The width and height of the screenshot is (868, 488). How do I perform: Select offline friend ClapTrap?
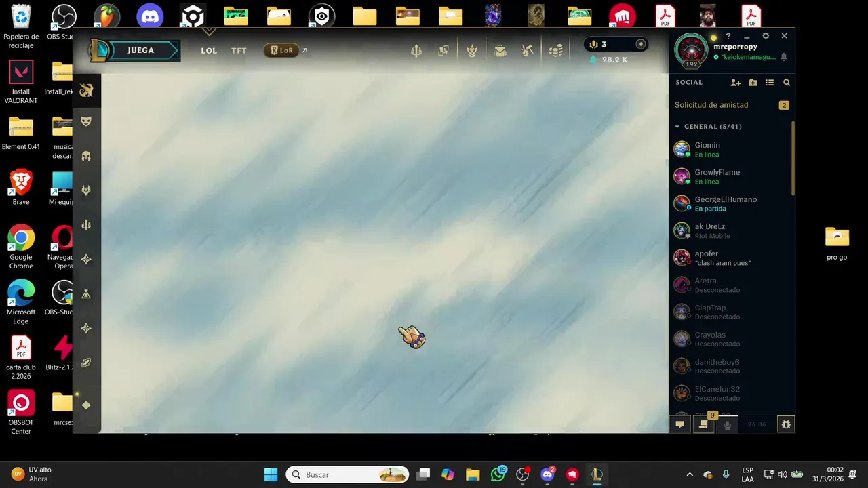[x=730, y=312]
